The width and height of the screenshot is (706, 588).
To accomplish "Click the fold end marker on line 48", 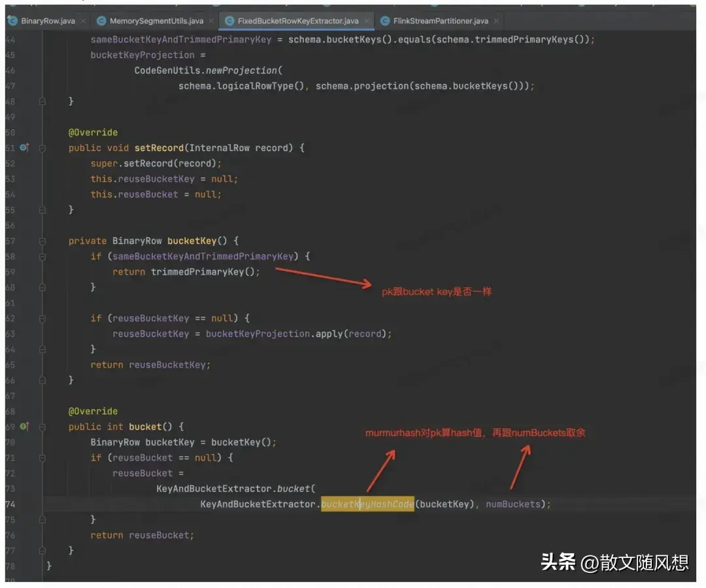I will 42,101.
